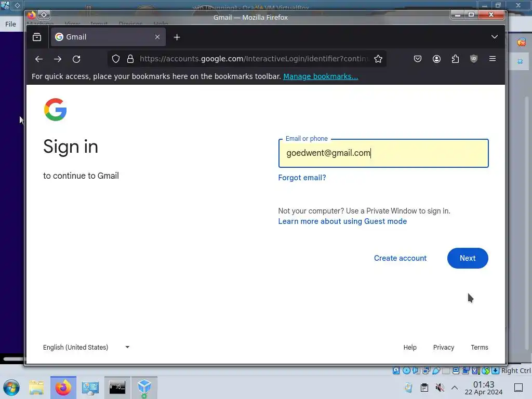Screen dimensions: 532x399
Task: Focus the Email or phone field
Action: tap(383, 153)
